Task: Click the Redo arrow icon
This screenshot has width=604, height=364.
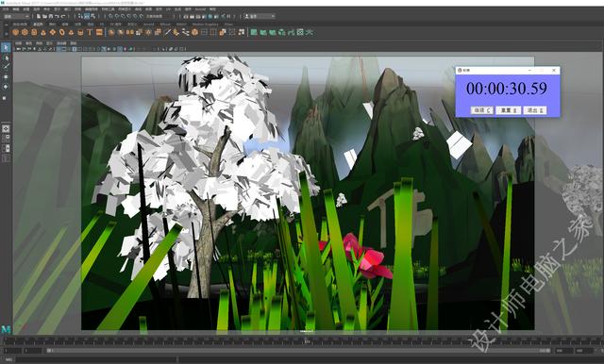Action: (63, 16)
